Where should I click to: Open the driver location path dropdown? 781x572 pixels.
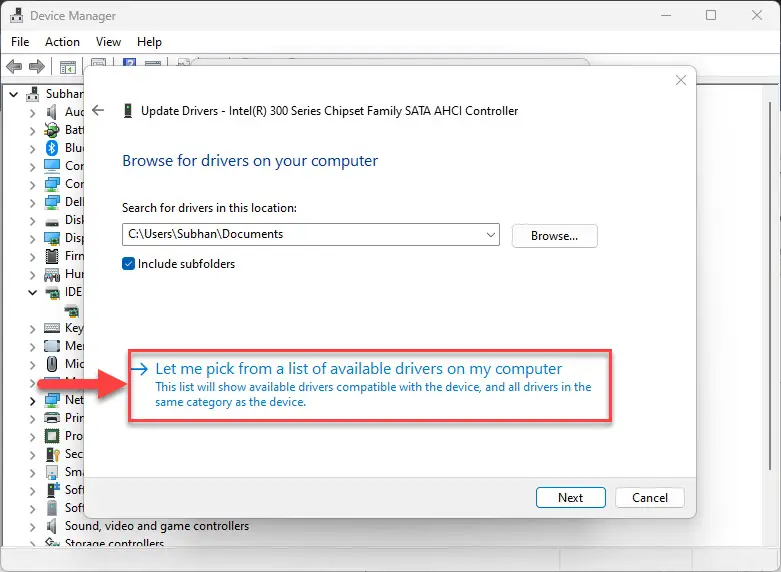491,235
